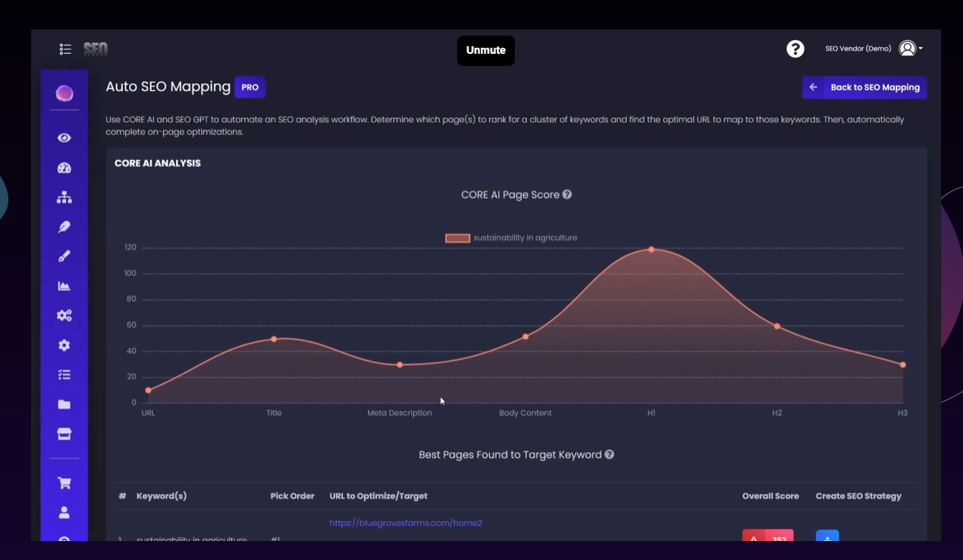Open the bluegrovesfarms home2 link
This screenshot has height=560, width=963.
pyautogui.click(x=406, y=522)
